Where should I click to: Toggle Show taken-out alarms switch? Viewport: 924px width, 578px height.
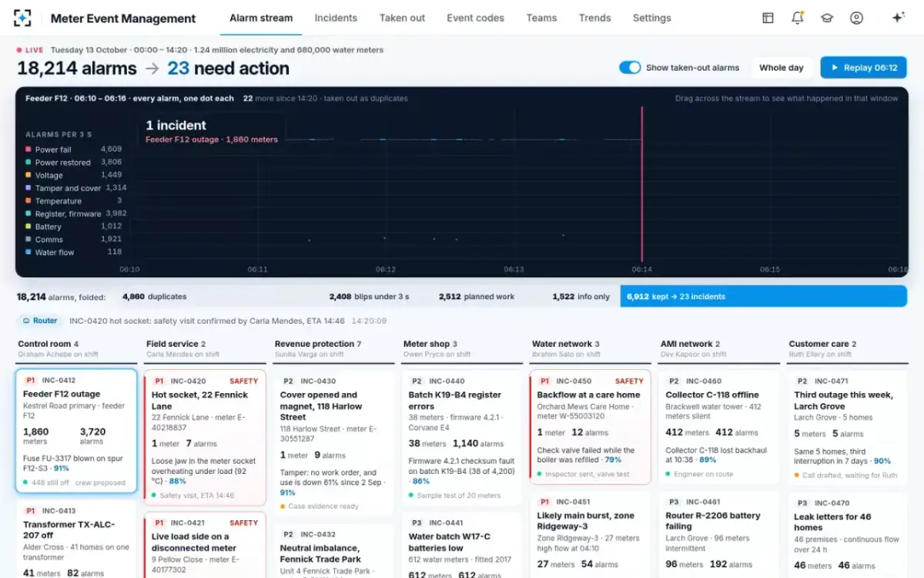630,68
